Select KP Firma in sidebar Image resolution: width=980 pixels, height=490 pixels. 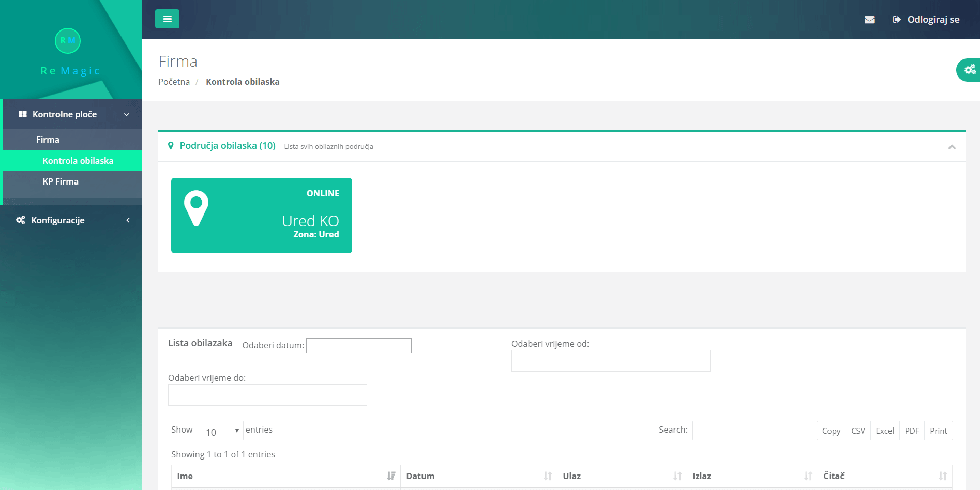(x=61, y=181)
